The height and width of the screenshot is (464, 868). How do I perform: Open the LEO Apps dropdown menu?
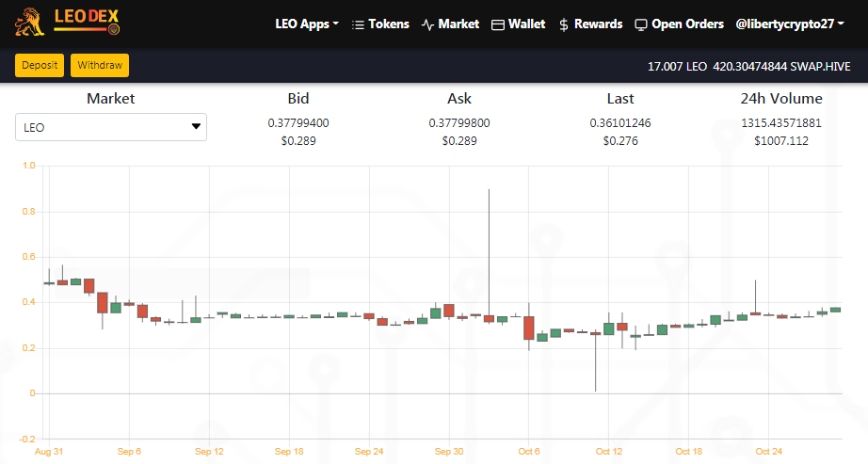307,24
